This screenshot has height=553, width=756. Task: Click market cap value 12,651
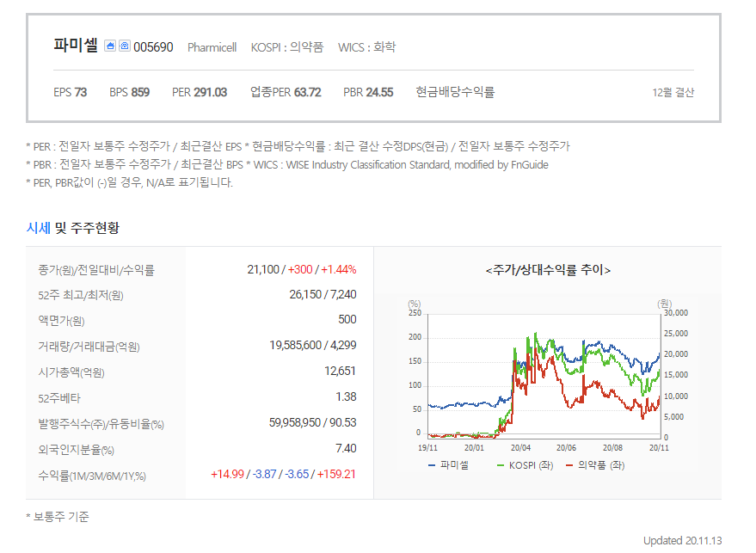coord(340,372)
